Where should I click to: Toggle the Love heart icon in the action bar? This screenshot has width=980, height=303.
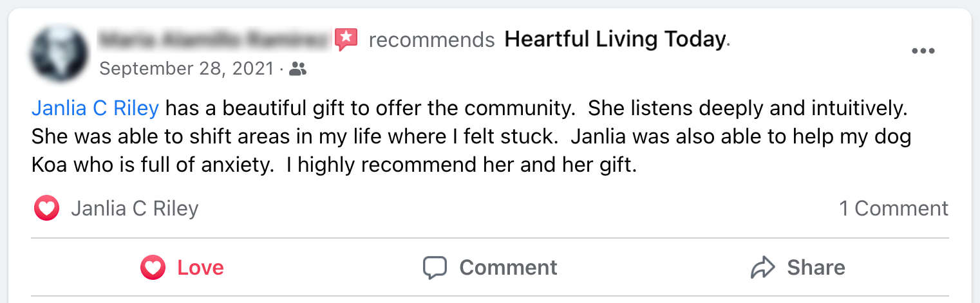153,268
